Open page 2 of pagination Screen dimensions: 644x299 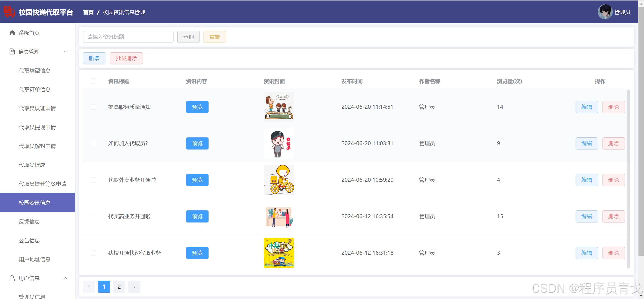click(119, 286)
